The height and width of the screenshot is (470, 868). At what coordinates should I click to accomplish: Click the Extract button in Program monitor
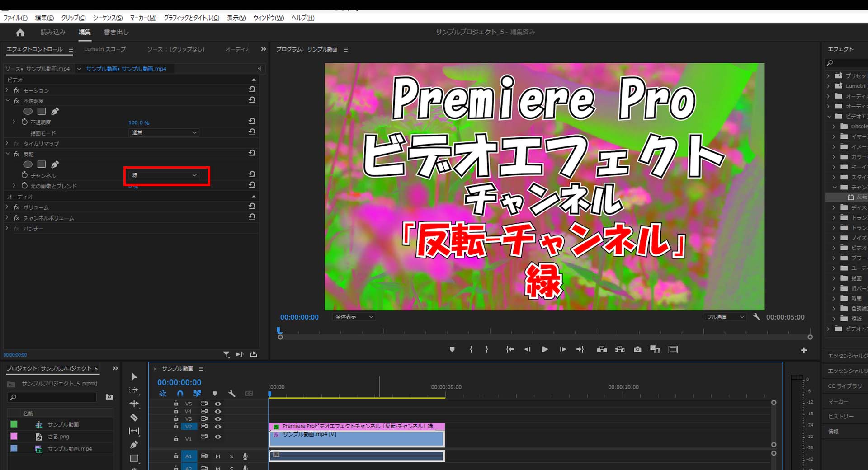(x=619, y=349)
